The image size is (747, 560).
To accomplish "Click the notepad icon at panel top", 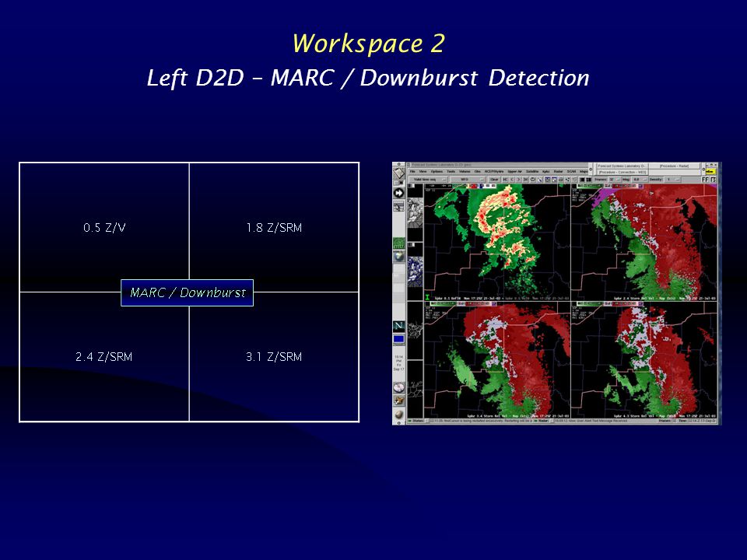I will (x=398, y=173).
